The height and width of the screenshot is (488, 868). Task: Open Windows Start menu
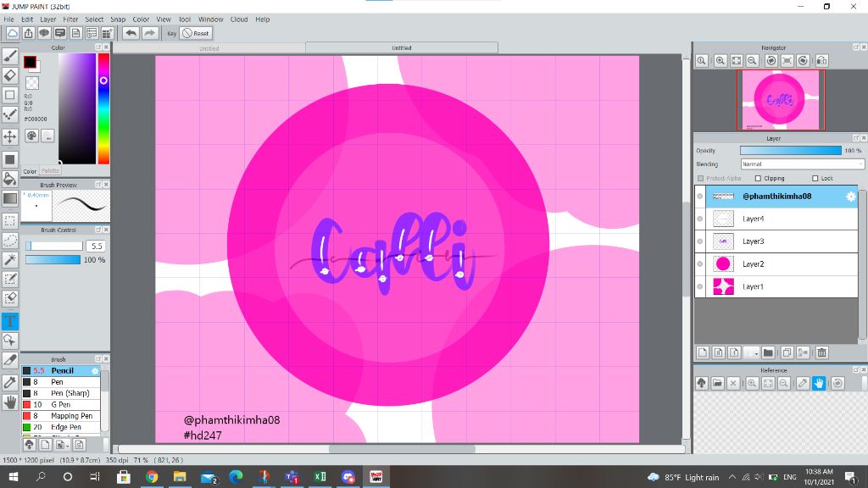click(13, 476)
